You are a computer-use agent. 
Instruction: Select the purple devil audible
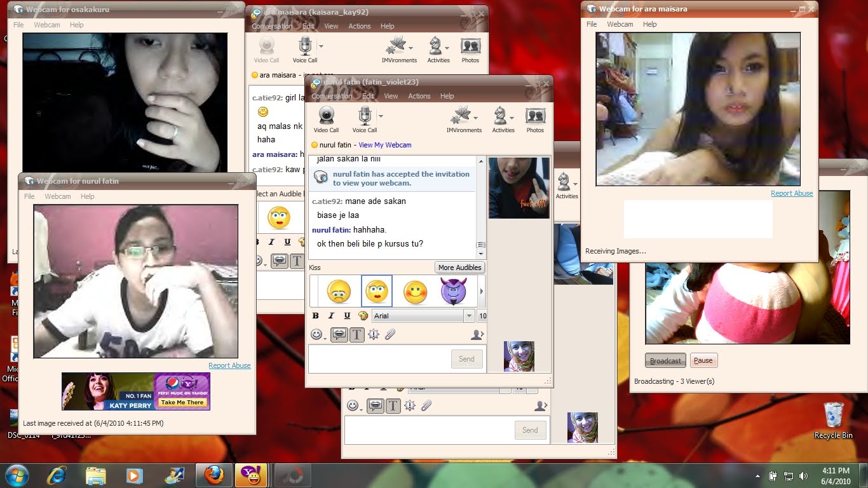coord(454,291)
